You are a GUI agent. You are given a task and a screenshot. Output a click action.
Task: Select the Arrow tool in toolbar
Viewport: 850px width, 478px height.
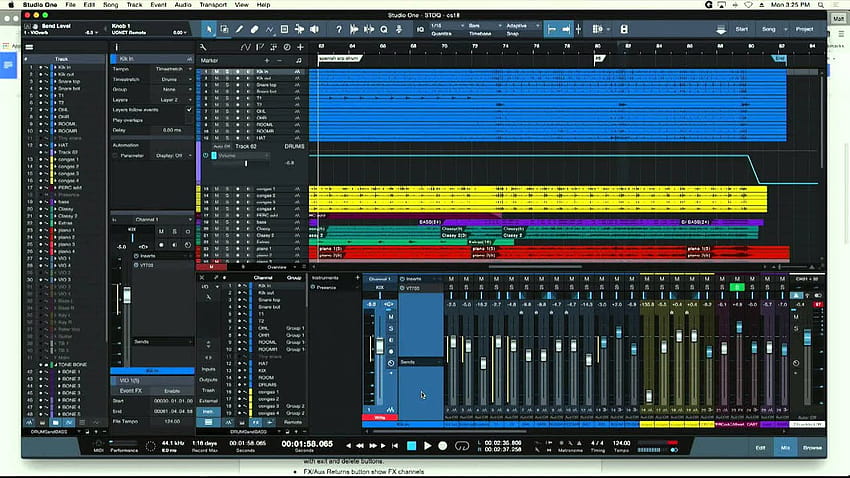(x=209, y=29)
